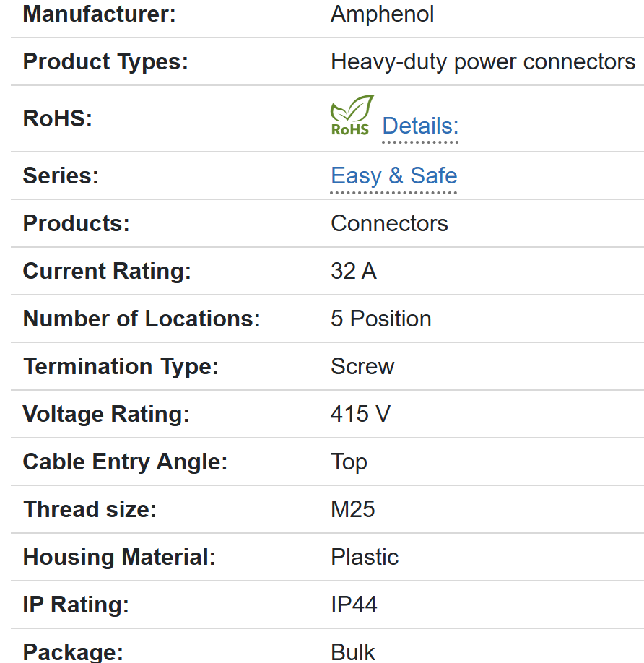This screenshot has height=663, width=644.
Task: Click the 5 Position value
Action: pos(380,318)
